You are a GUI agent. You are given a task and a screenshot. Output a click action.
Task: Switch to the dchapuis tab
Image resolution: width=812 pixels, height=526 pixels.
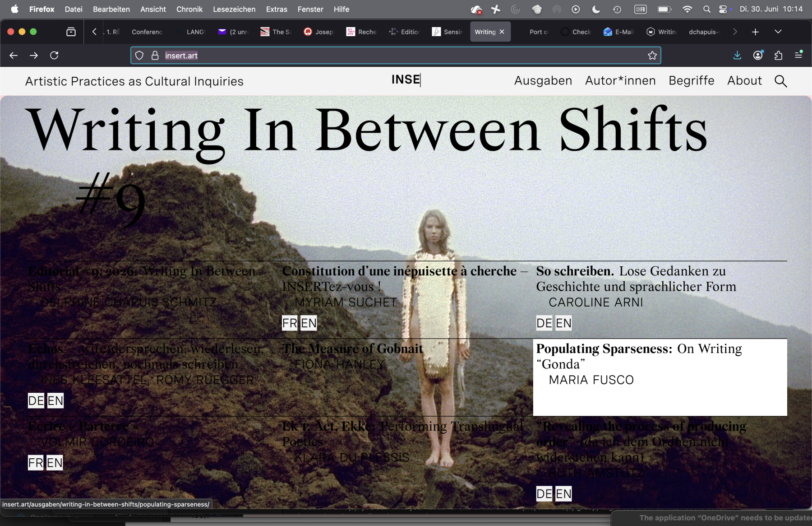coord(704,32)
